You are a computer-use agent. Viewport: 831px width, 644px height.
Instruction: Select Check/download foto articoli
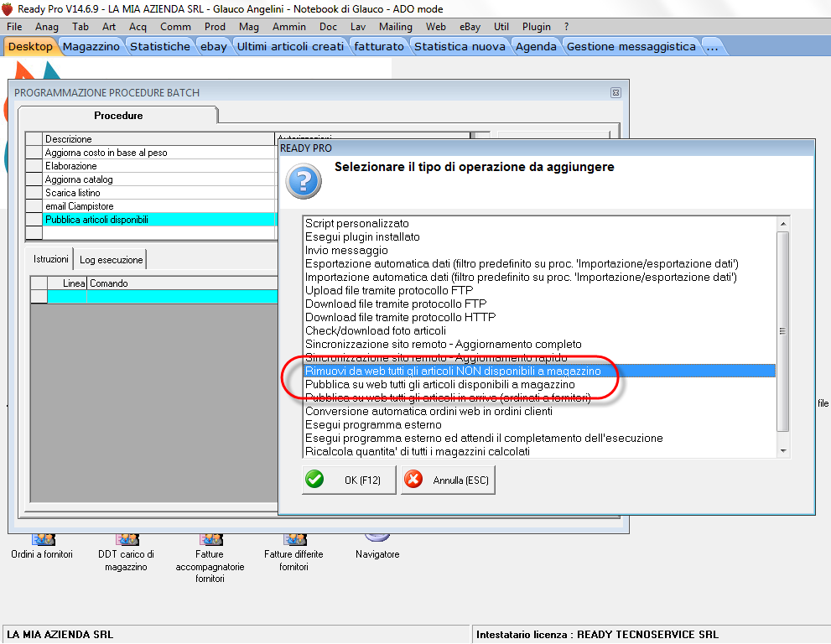point(539,330)
